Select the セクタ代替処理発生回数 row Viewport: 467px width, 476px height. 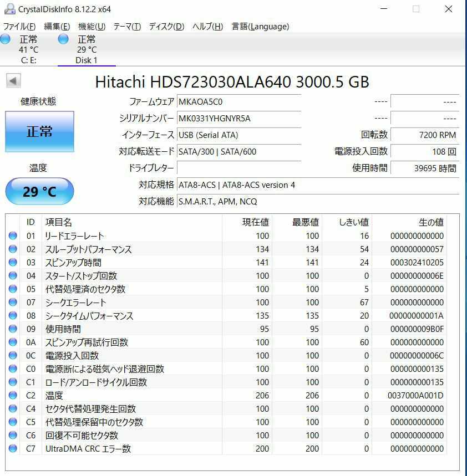(226, 409)
